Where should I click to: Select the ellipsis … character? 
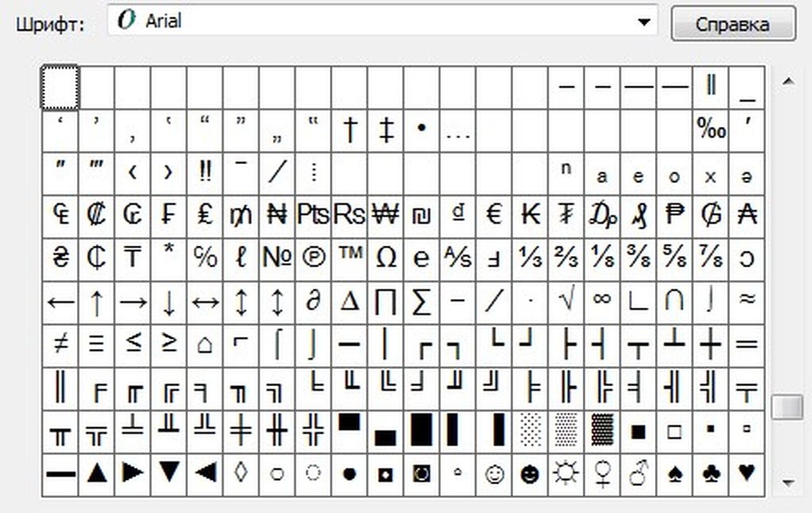click(458, 129)
